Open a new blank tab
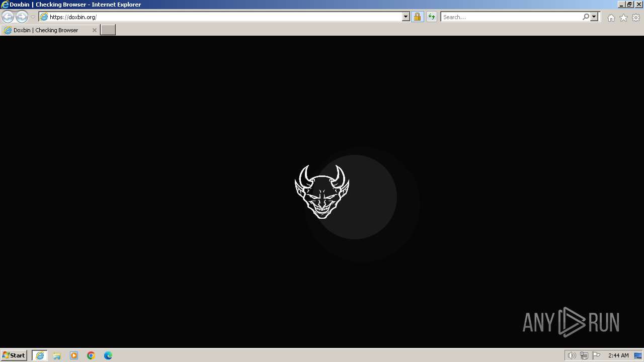 (x=108, y=30)
